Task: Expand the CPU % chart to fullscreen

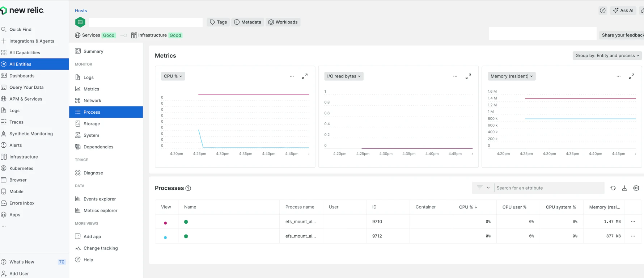Action: [305, 76]
